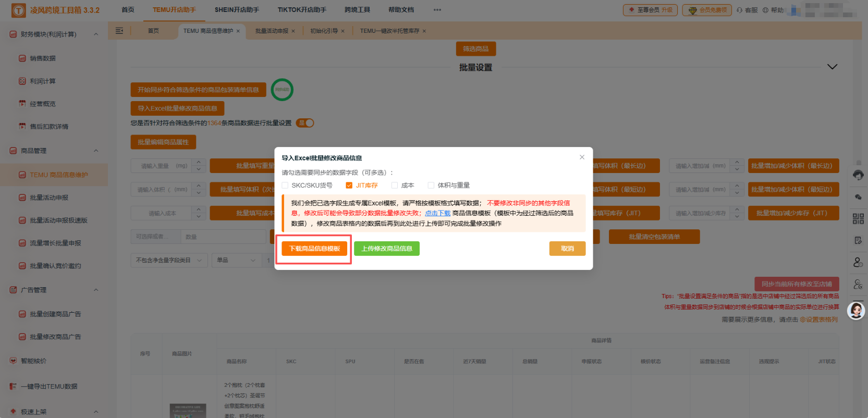Open 售后扣款详情 sidebar icon
Screen dimensions: 868x418
pyautogui.click(x=22, y=127)
